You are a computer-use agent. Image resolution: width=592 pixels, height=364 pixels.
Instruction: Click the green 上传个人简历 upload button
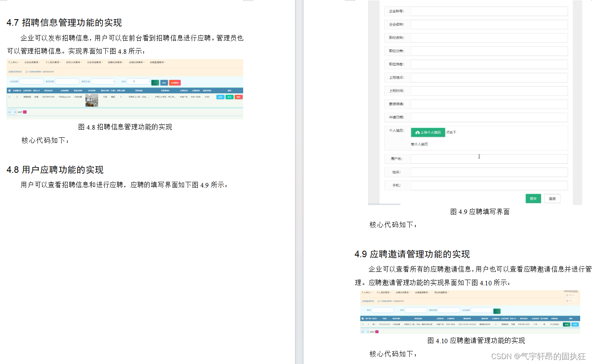click(x=428, y=132)
